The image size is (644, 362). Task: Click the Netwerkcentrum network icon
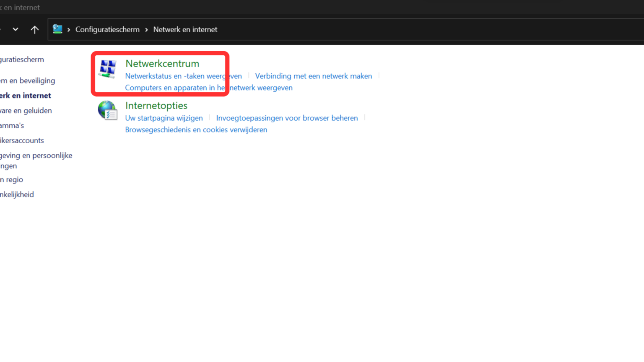pos(107,69)
